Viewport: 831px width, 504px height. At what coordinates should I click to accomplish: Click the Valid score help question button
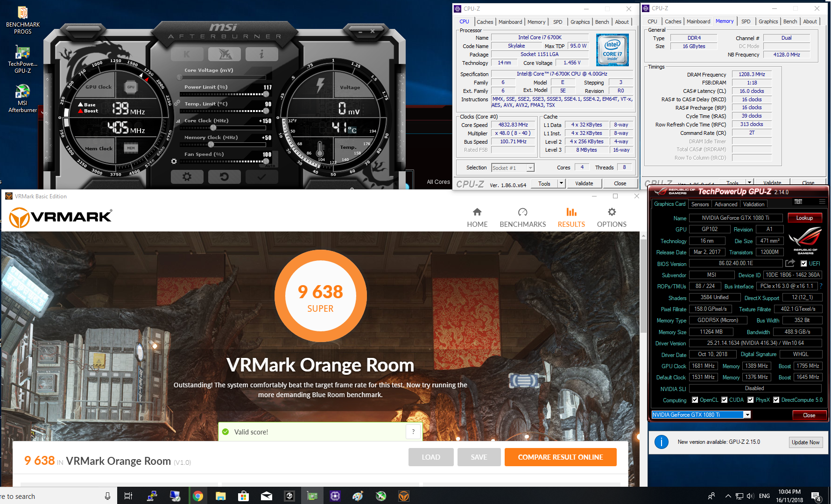(413, 432)
